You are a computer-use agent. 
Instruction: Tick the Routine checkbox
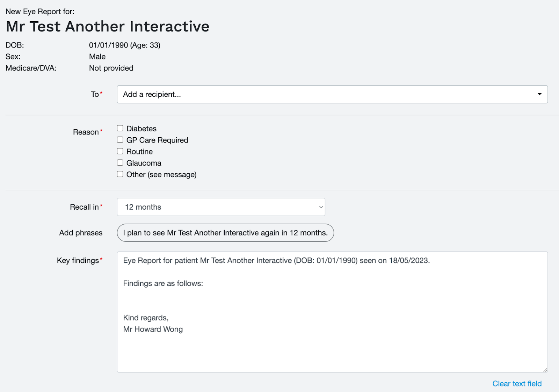[x=120, y=151]
